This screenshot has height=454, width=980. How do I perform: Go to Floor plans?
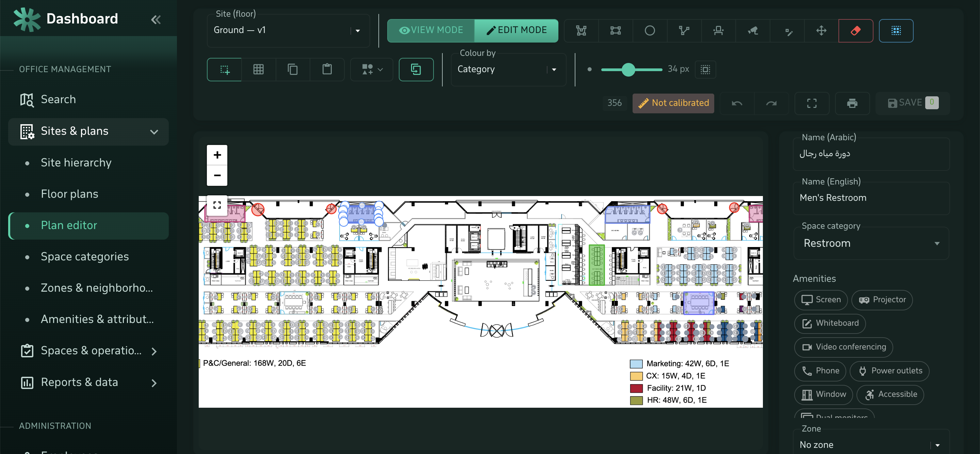pos(88,194)
